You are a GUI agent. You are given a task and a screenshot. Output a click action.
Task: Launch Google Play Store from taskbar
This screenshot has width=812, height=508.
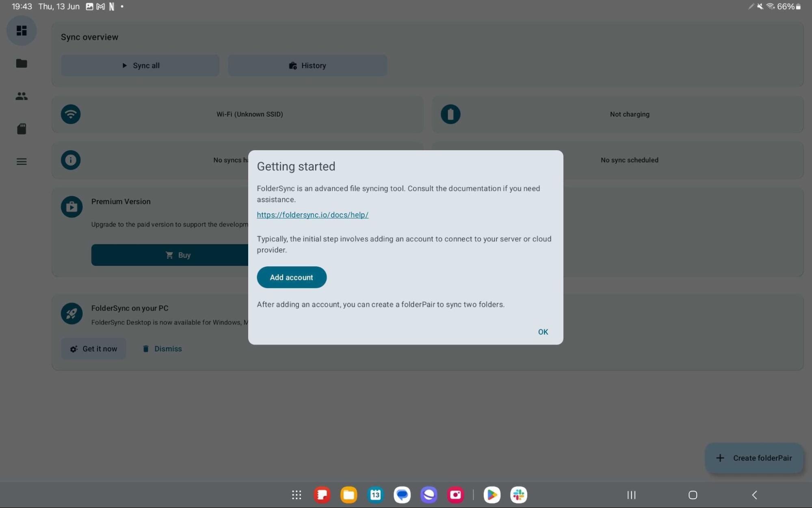492,495
